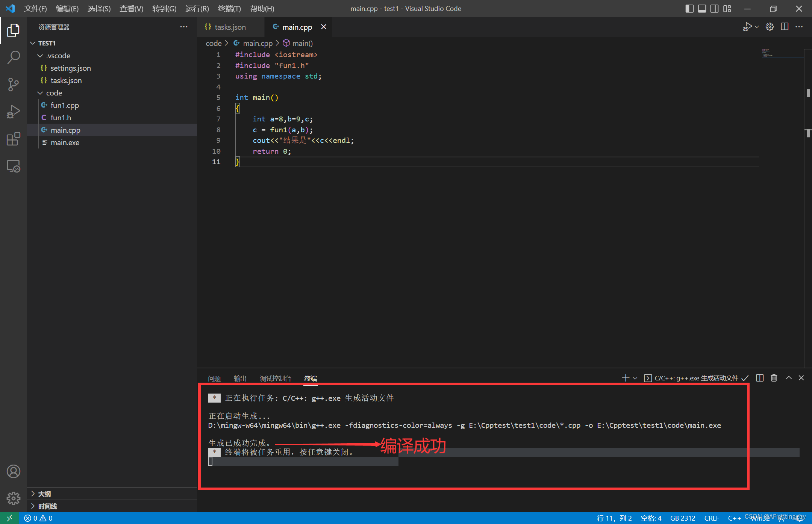
Task: Close the main.cpp editor tab
Action: click(324, 27)
